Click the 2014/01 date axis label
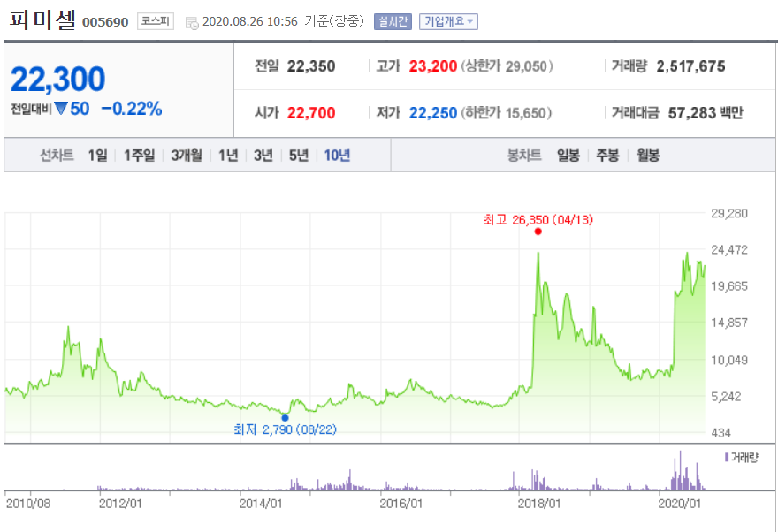The width and height of the screenshot is (778, 532). tap(261, 504)
